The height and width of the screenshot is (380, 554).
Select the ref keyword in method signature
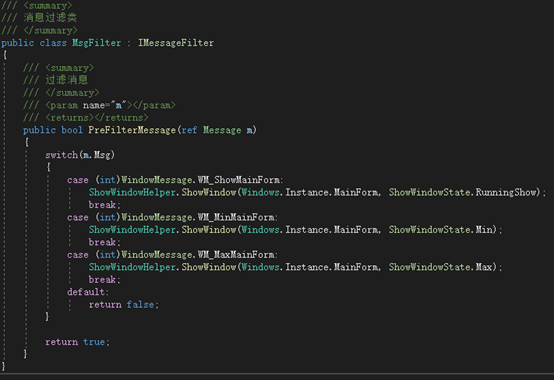189,130
